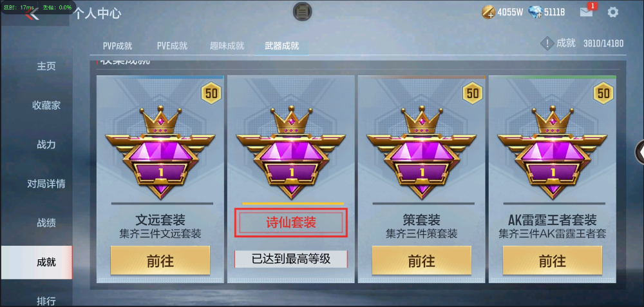Open 收藏家 in the sidebar
The height and width of the screenshot is (307, 644).
point(46,105)
